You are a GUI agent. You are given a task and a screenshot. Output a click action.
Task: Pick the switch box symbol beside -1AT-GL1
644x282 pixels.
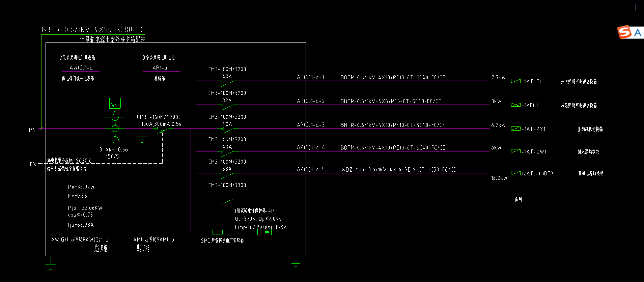(x=515, y=81)
